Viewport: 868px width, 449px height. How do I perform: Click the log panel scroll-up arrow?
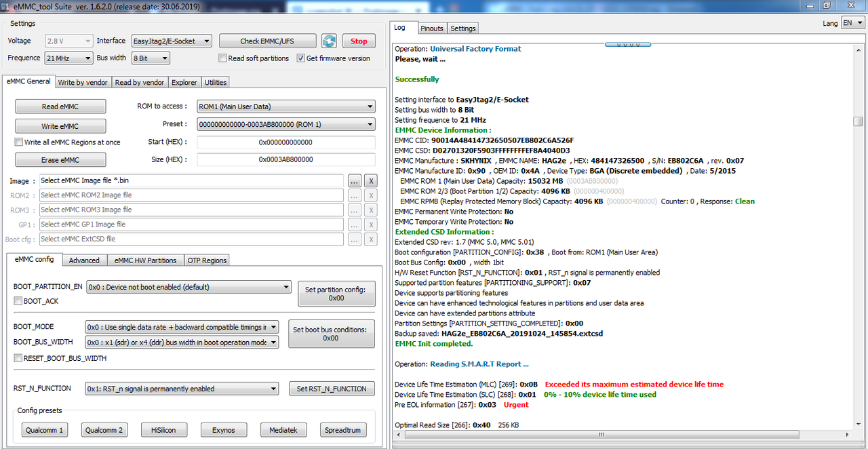click(x=858, y=48)
